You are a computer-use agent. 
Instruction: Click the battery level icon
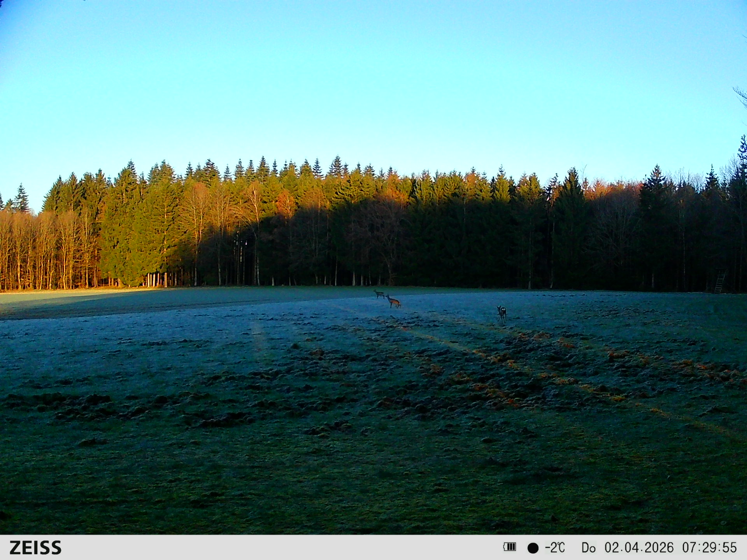pyautogui.click(x=509, y=547)
